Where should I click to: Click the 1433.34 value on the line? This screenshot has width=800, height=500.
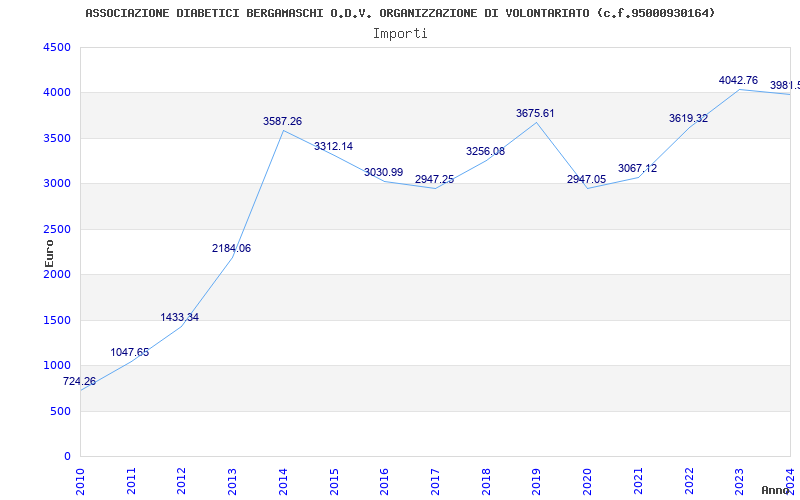point(180,317)
